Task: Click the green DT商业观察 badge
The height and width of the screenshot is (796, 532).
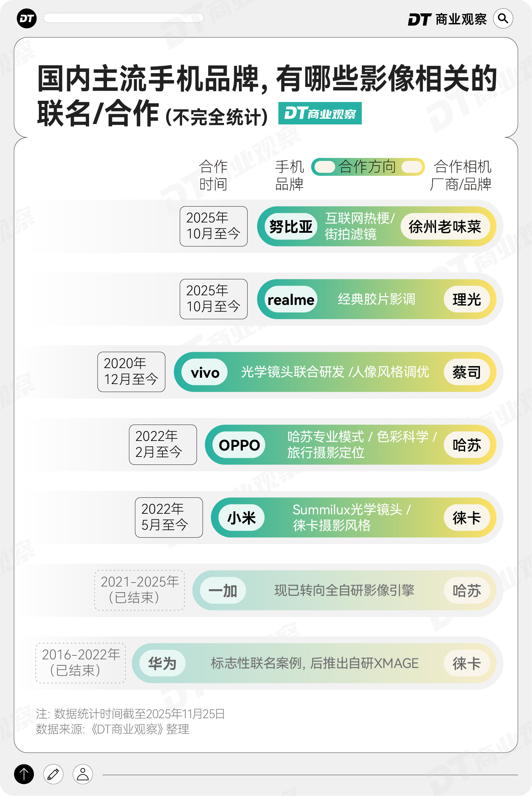Action: pyautogui.click(x=320, y=113)
